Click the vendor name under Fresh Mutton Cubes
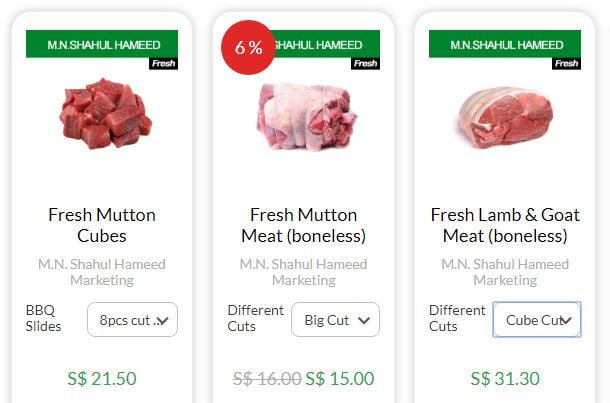Viewport: 610px width, 403px height. click(x=102, y=272)
